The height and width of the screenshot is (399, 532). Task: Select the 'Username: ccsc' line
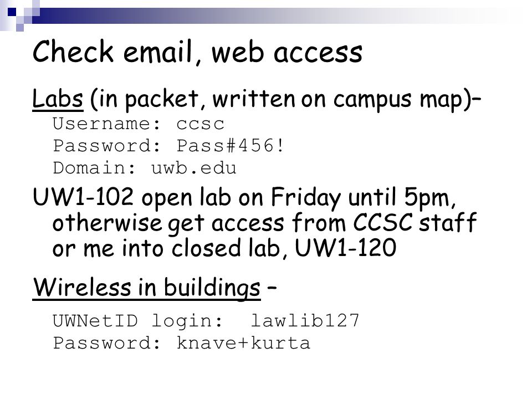139,124
